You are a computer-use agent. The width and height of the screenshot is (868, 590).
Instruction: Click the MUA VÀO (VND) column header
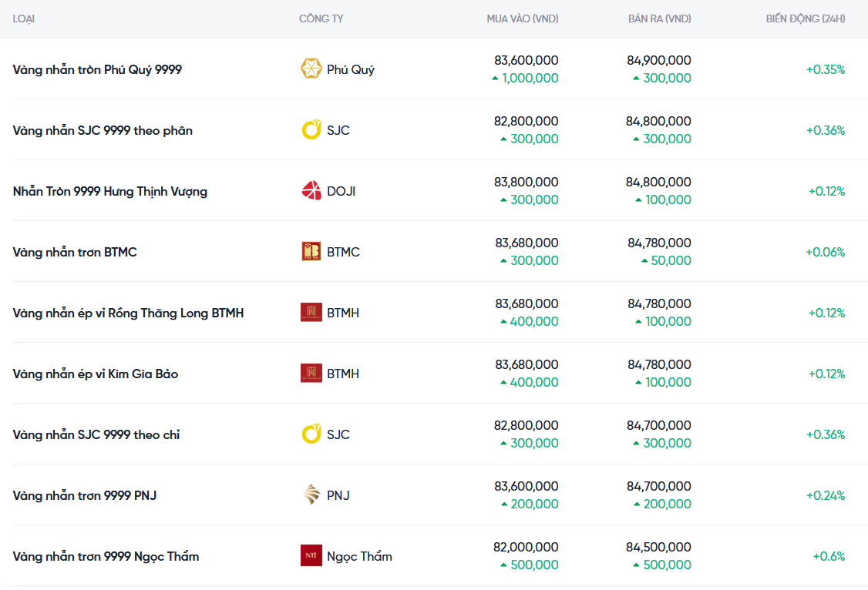click(523, 18)
